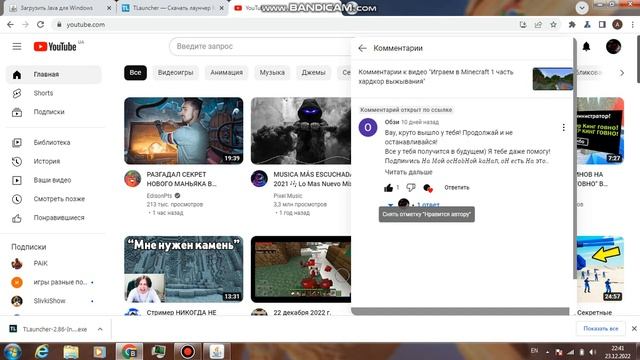Switch to the TLauncher browser tab

pos(172,8)
